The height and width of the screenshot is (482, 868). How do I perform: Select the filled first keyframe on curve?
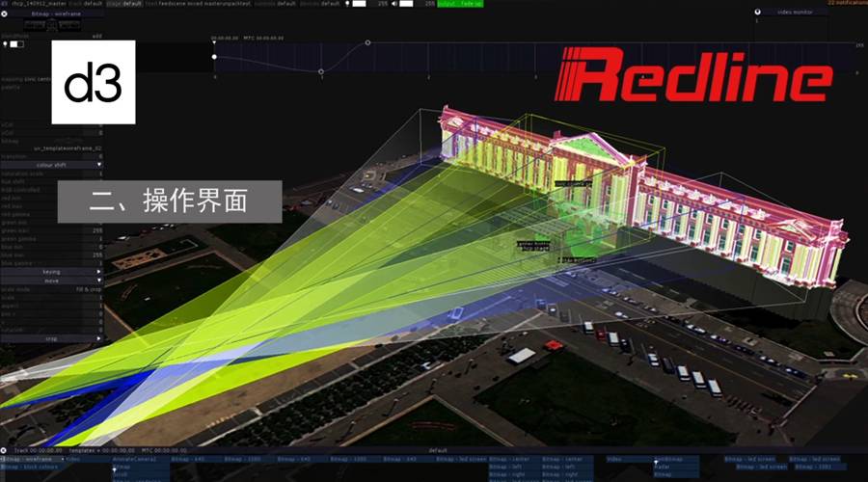coord(214,57)
